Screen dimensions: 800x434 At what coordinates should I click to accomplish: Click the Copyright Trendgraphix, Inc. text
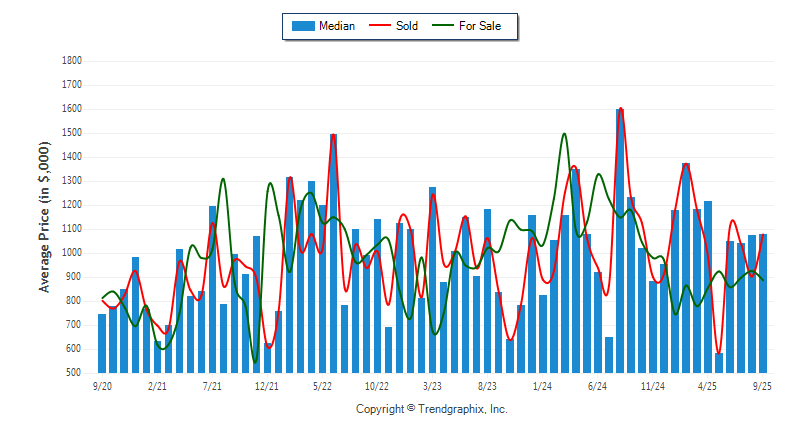point(432,409)
